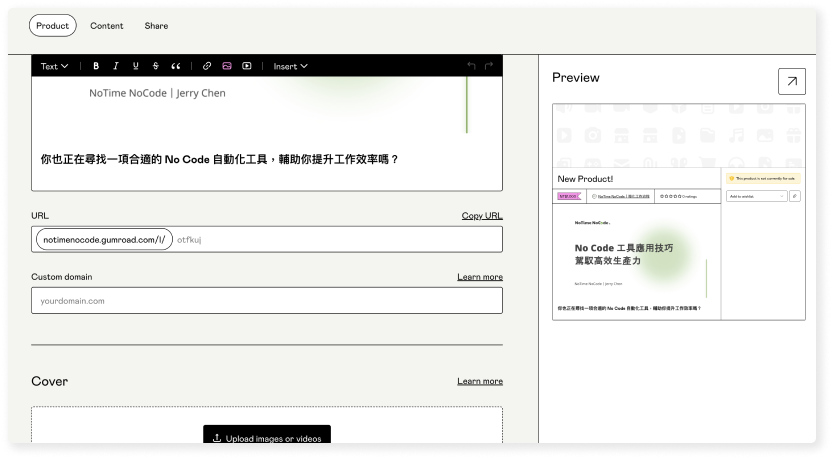Click the Chinese No Code description text

point(220,159)
